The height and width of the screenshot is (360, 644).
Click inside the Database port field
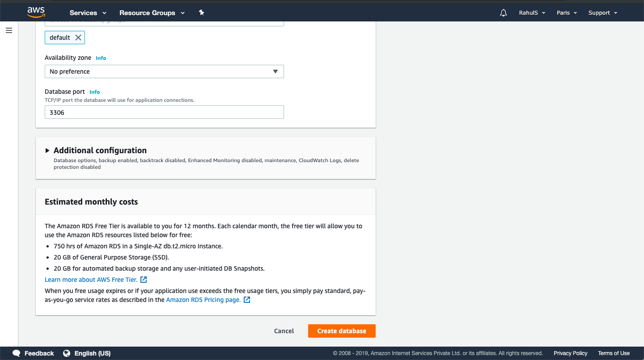click(164, 112)
